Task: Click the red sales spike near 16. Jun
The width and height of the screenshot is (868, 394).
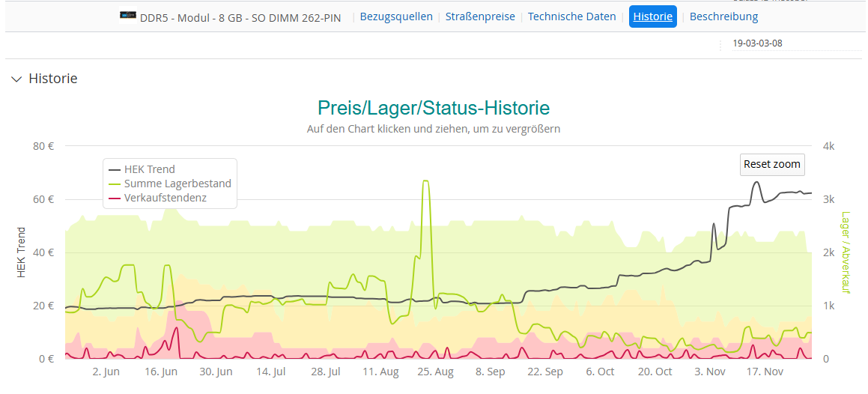Action: coord(177,328)
